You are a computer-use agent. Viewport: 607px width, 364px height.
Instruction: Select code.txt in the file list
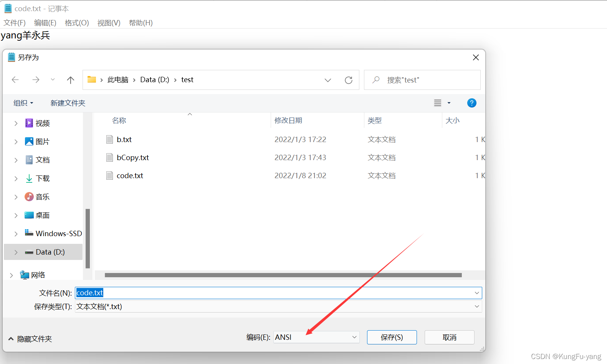tap(130, 175)
